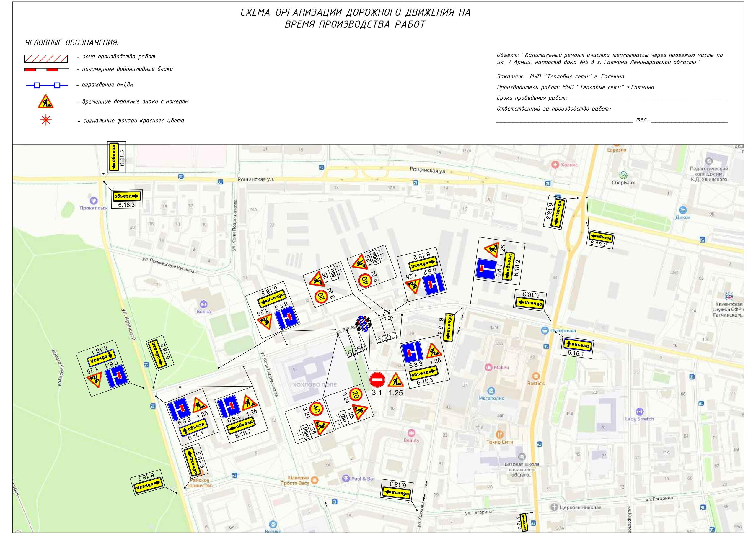This screenshot has width=756, height=534.
Task: Click the Rostic's orange restaurant icon
Action: [x=536, y=376]
